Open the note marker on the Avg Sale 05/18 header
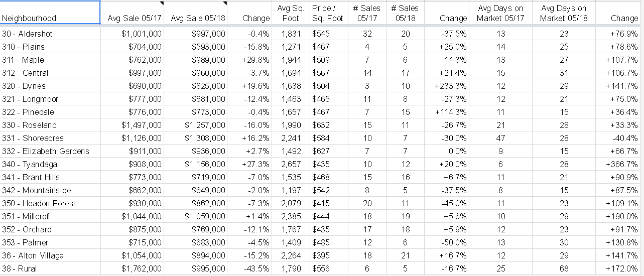 pyautogui.click(x=224, y=3)
